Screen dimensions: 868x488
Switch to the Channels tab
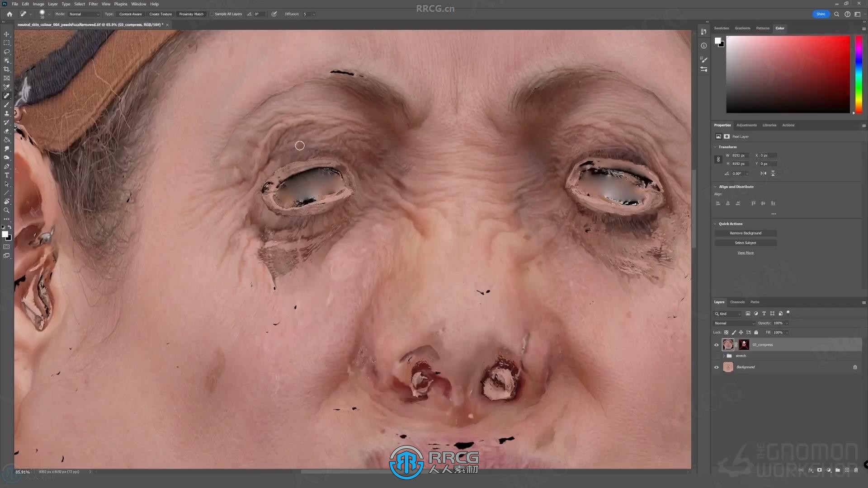point(737,302)
